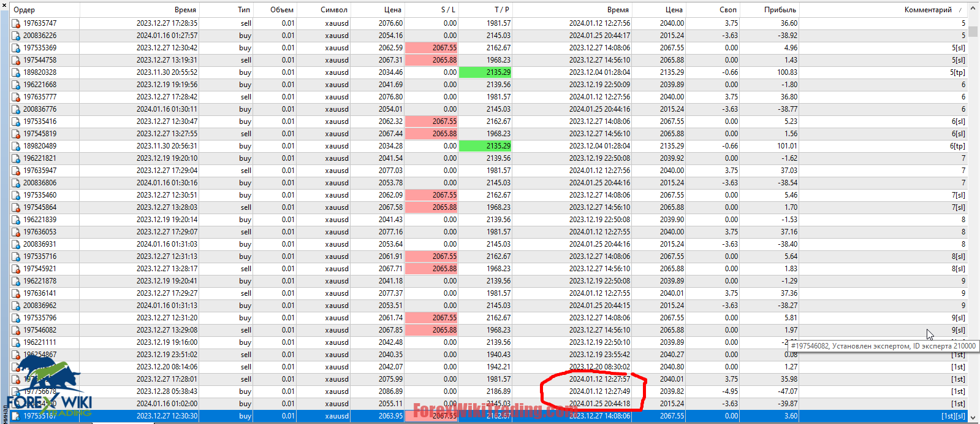Sort by the Символ column header
980x424 pixels.
(x=323, y=10)
